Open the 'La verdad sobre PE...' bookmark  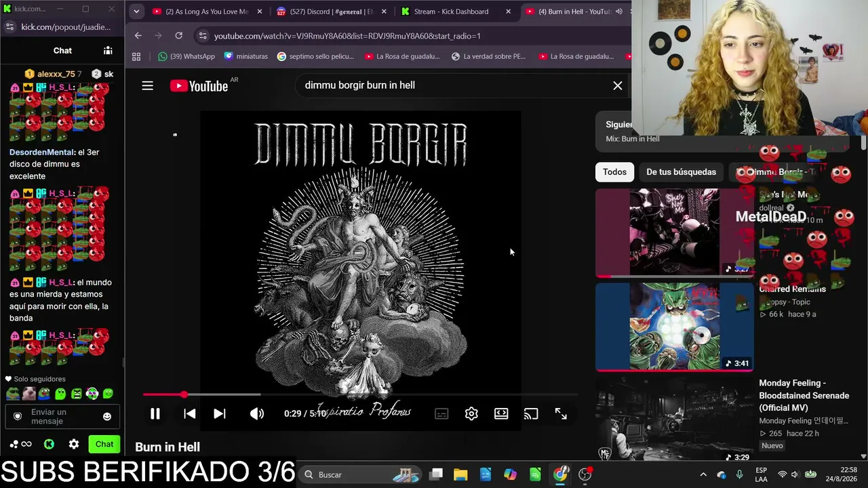click(x=488, y=56)
